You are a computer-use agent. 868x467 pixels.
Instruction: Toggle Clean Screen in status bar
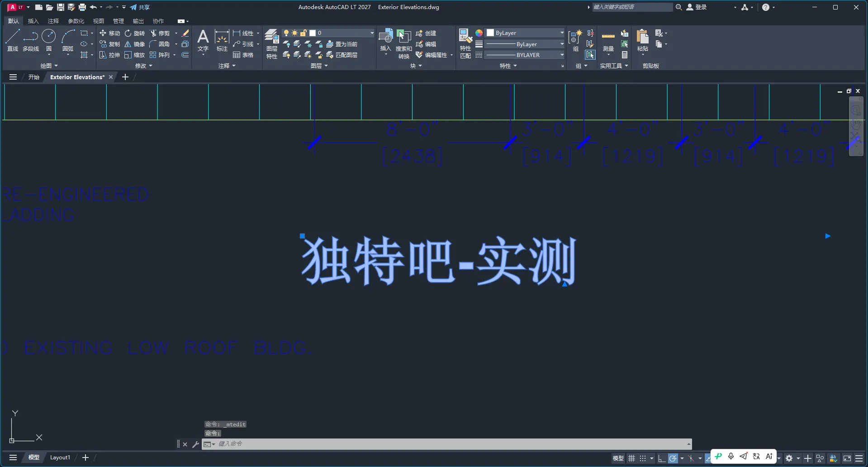(x=847, y=458)
